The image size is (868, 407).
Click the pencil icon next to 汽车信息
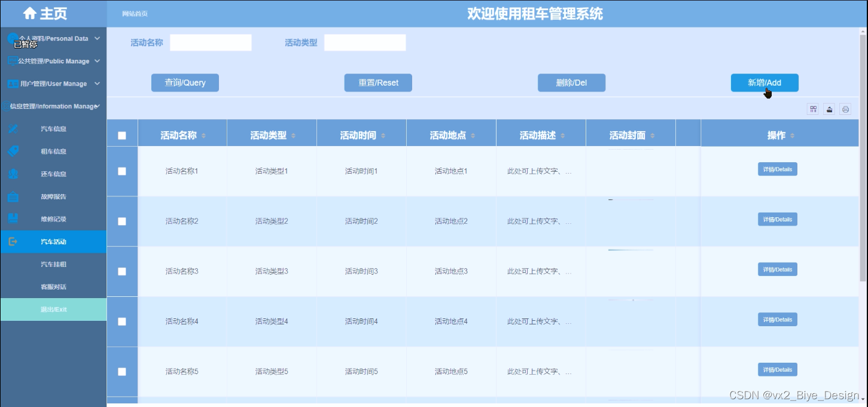(x=13, y=129)
